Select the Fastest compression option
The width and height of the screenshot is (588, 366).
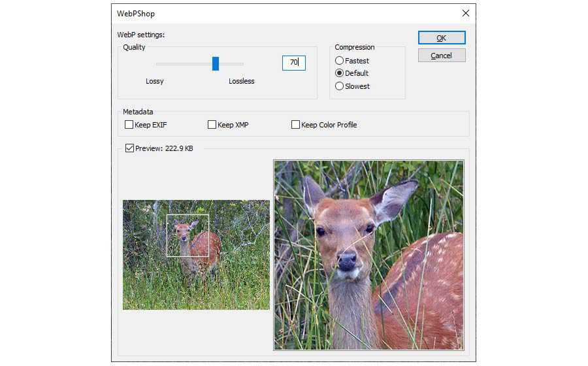(x=340, y=61)
